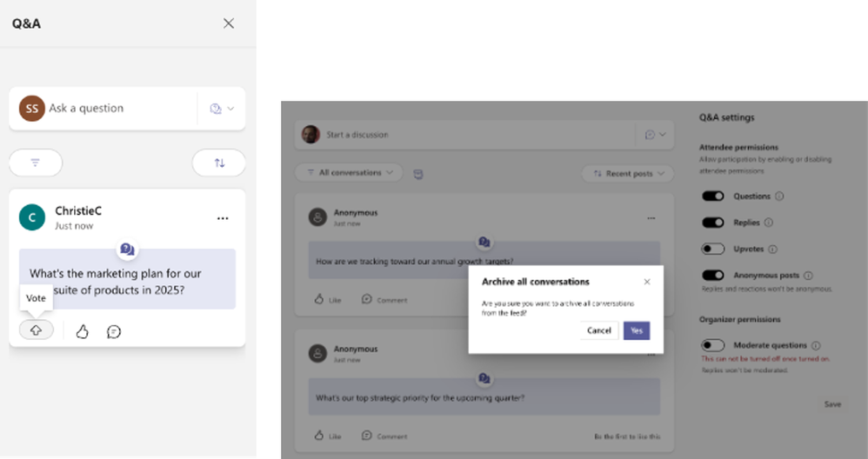Click the sort order button
Screen dimensions: 868x459
point(219,163)
